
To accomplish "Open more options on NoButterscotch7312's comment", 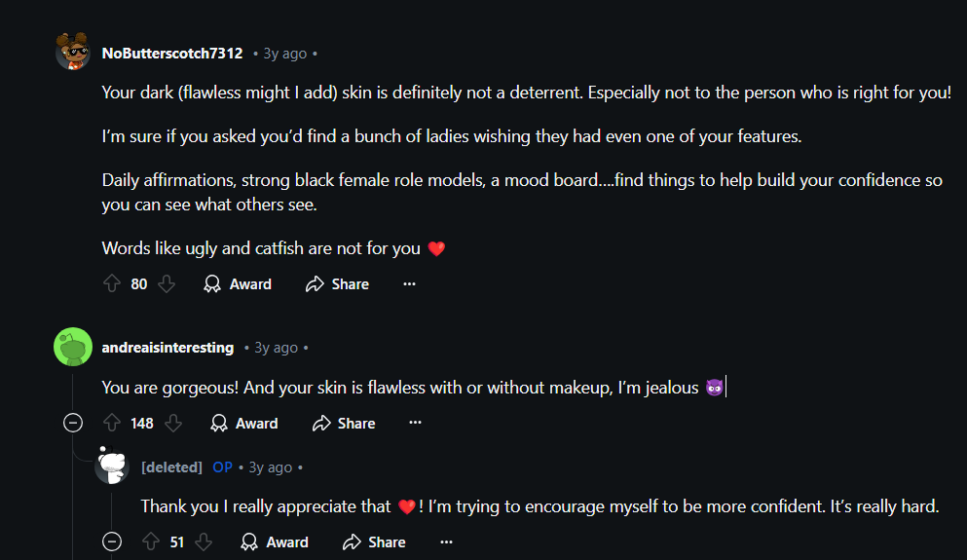I will [x=409, y=284].
